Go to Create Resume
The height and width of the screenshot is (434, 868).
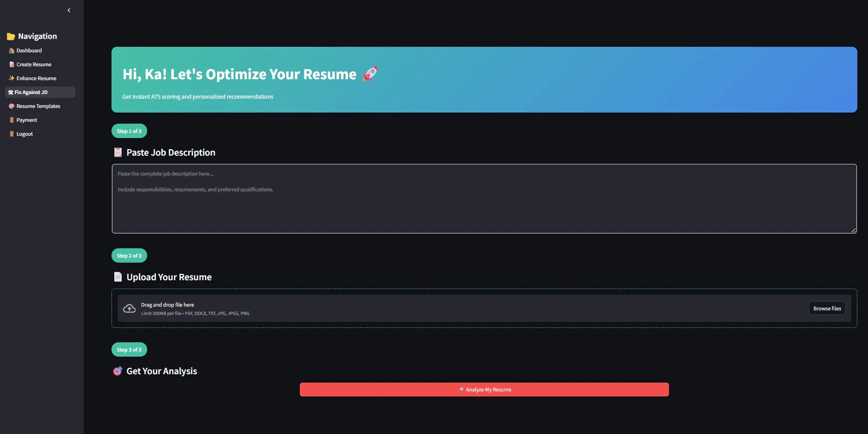tap(34, 64)
